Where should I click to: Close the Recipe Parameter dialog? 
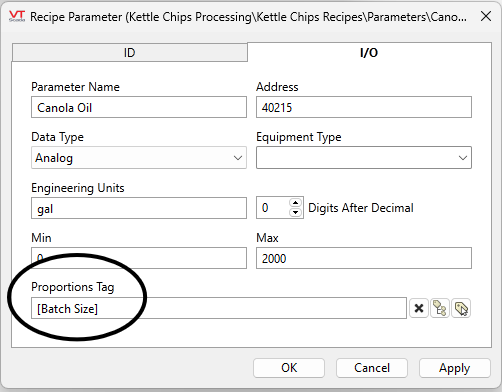pyautogui.click(x=486, y=16)
